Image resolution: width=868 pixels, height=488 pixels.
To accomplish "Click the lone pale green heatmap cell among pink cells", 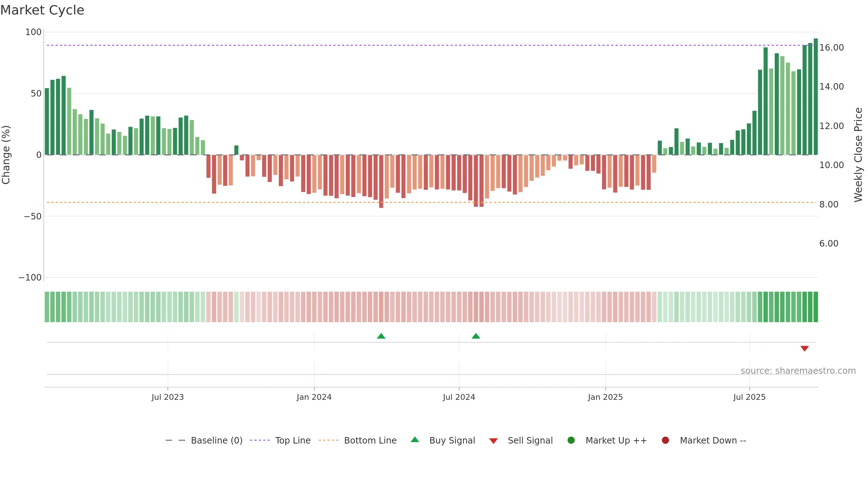I will point(237,307).
